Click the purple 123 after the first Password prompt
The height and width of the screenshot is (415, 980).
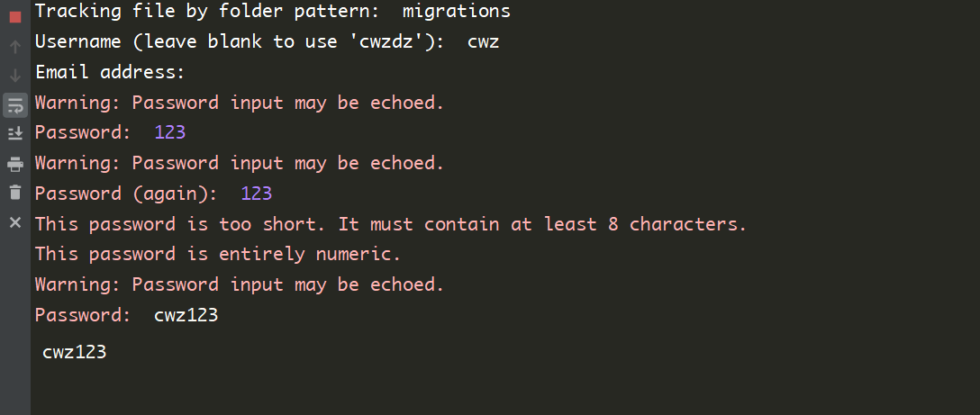170,132
